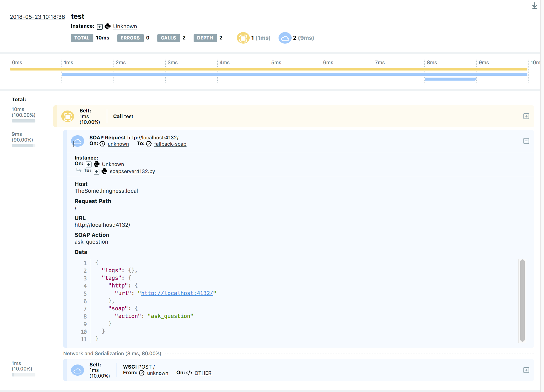544x392 pixels.
Task: Open the localhost:4132 URL in JSON data
Action: pos(177,293)
